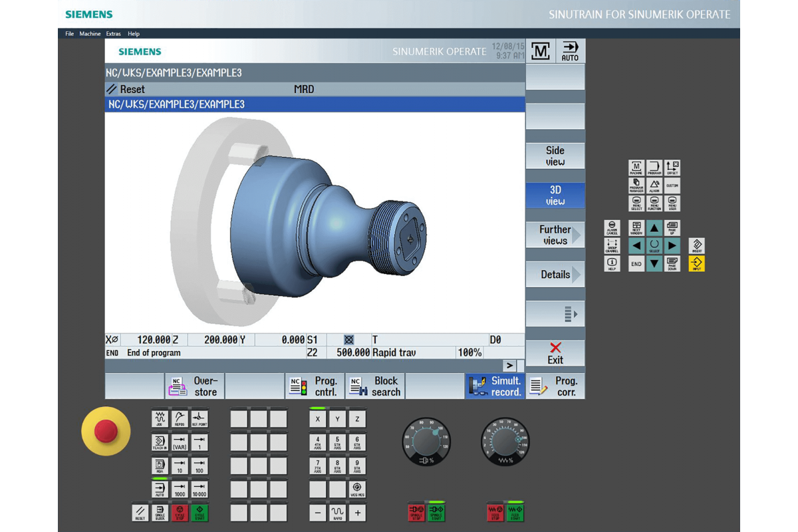Image resolution: width=798 pixels, height=532 pixels.
Task: Toggle the AUTO mode key
Action: [160, 490]
